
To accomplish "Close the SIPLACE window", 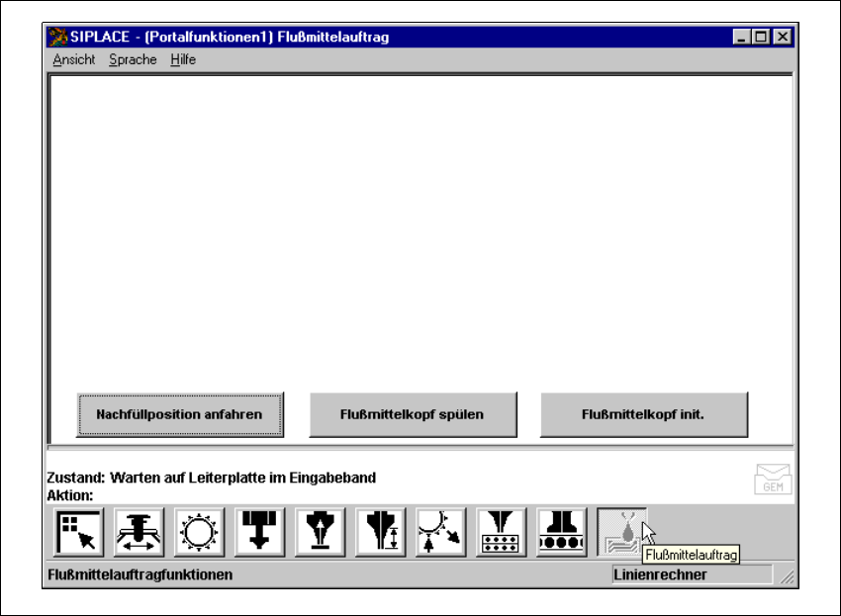I will click(x=783, y=37).
